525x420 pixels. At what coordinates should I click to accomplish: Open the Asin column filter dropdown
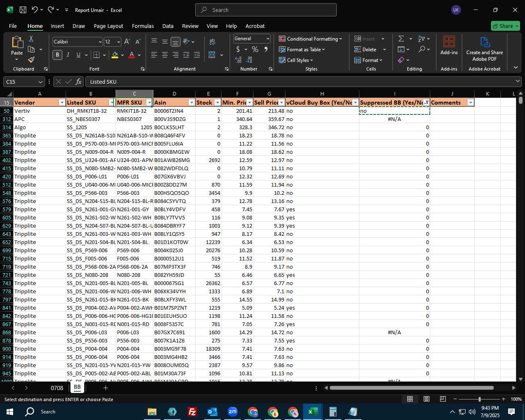[192, 103]
